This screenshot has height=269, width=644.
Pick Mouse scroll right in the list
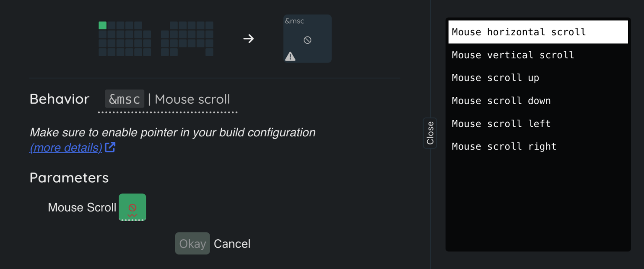click(504, 146)
